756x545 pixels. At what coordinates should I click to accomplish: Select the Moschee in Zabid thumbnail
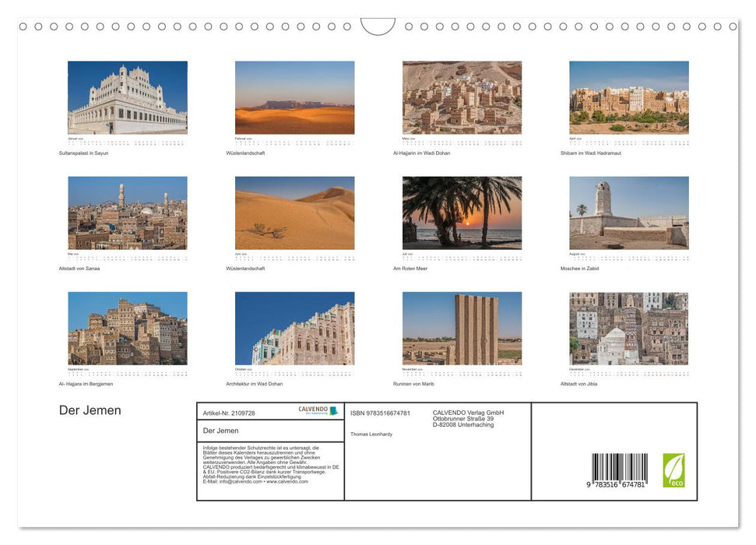[628, 213]
